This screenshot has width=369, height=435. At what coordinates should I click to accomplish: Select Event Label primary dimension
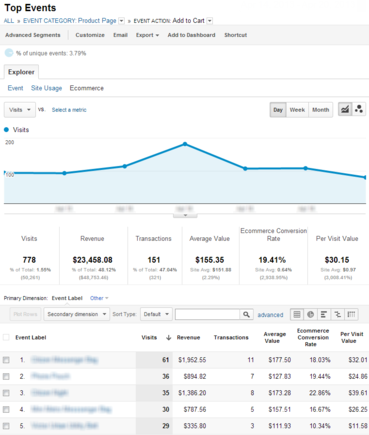tap(67, 298)
